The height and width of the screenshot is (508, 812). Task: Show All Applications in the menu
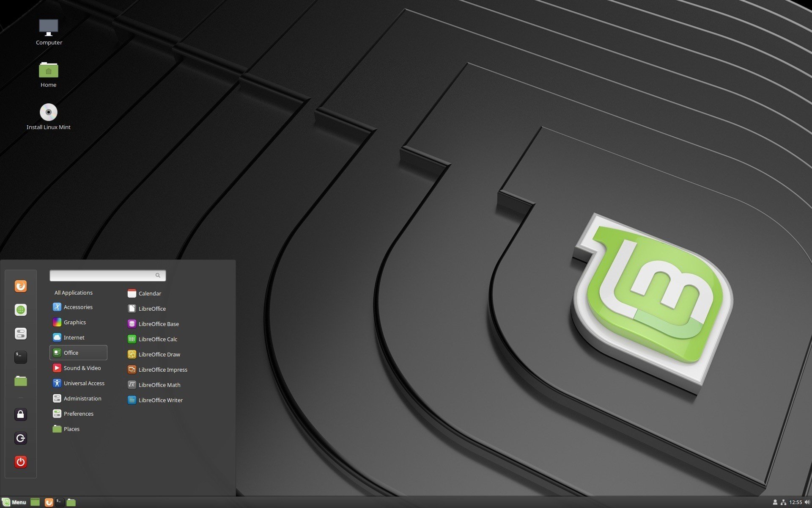73,292
